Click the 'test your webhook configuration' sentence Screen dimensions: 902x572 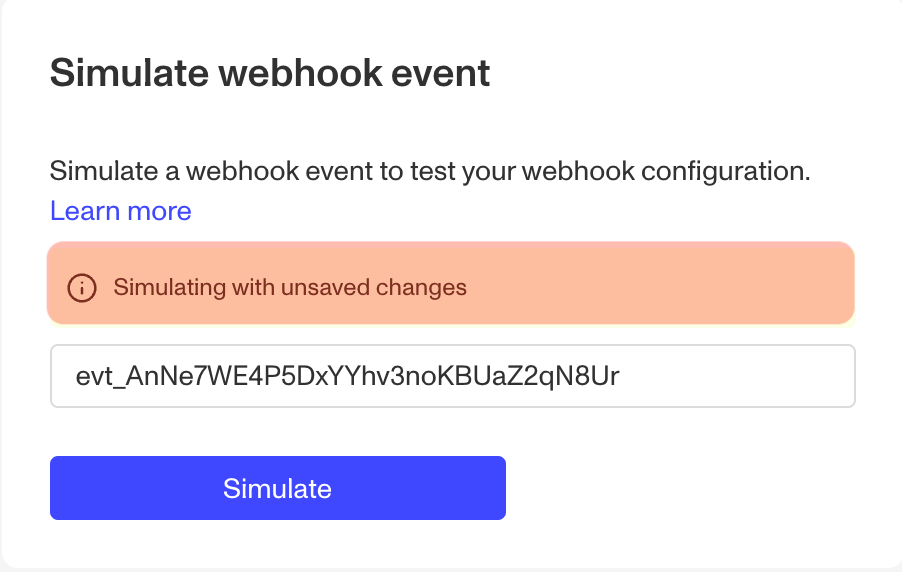pos(610,171)
